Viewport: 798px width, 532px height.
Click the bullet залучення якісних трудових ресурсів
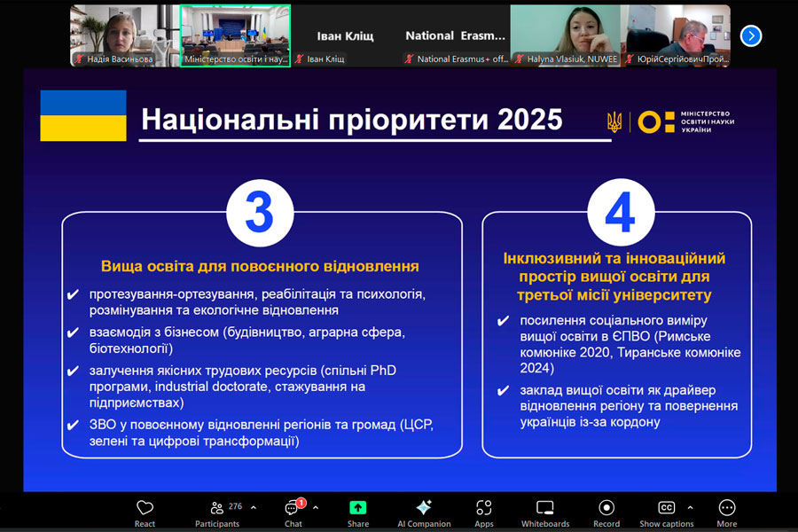pyautogui.click(x=243, y=387)
